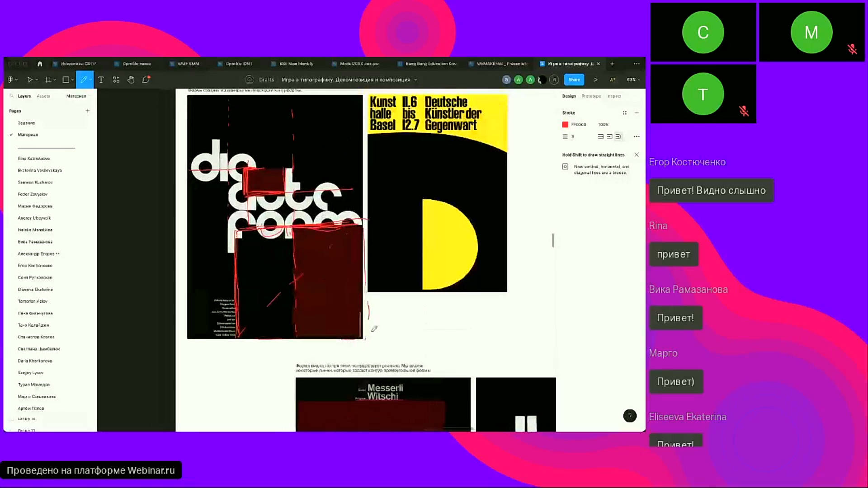Viewport: 868px width, 488px height.
Task: Dismiss the Hold Shift tip
Action: 637,155
